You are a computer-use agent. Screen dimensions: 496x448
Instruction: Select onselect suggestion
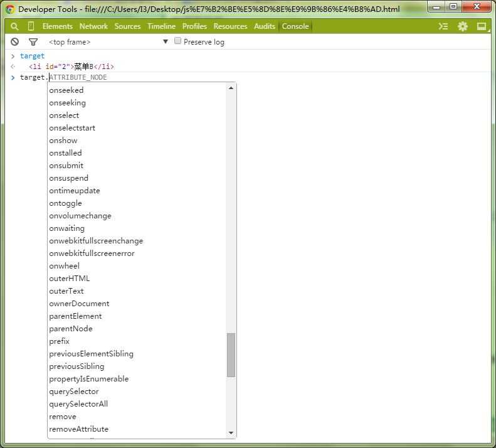pyautogui.click(x=64, y=115)
